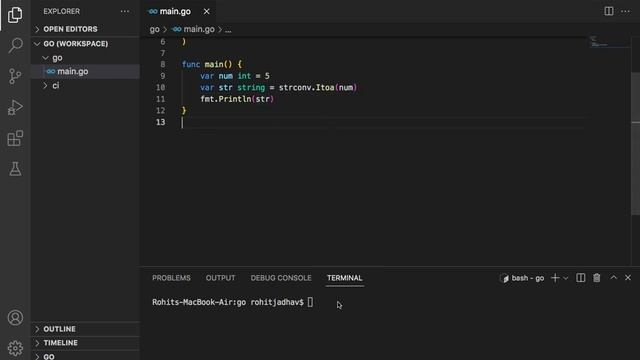Open the Testing beaker icon

click(15, 169)
